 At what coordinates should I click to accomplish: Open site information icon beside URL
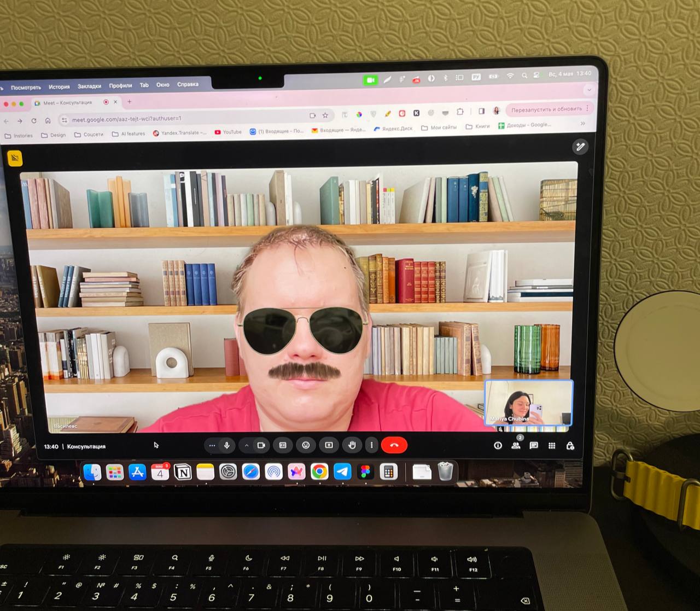click(x=65, y=120)
